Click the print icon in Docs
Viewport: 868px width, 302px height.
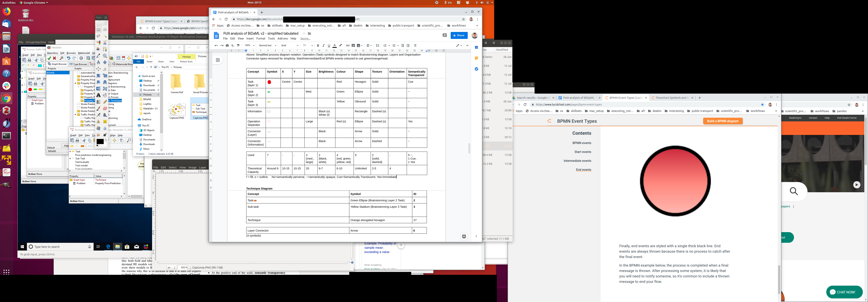[227, 45]
